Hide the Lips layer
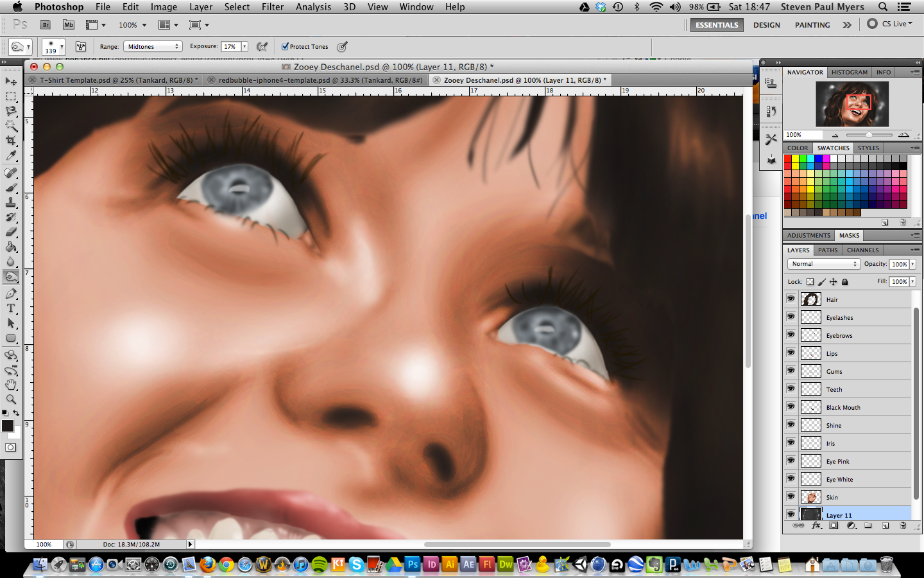This screenshot has width=924, height=578. click(791, 353)
